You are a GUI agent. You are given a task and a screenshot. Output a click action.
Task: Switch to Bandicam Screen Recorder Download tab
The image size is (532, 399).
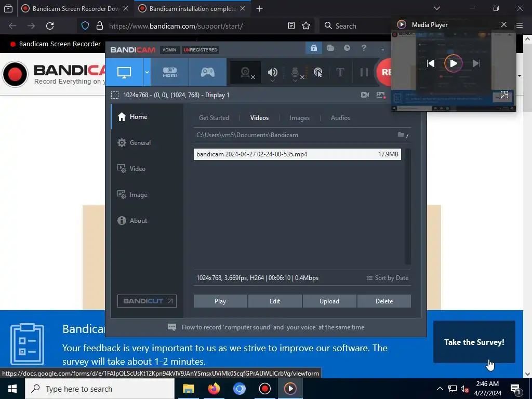pyautogui.click(x=75, y=8)
